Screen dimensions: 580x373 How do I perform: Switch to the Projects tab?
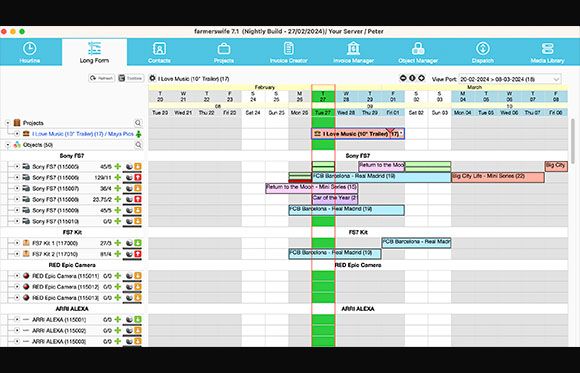tap(224, 52)
